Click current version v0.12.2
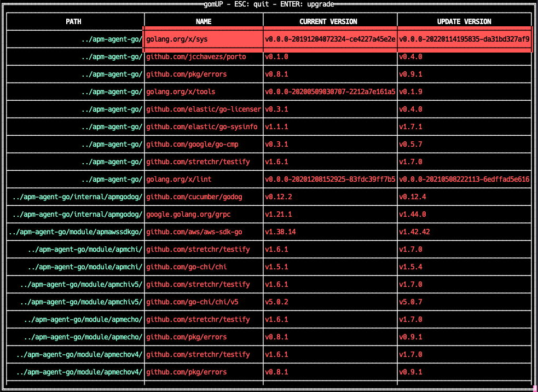The image size is (538, 392). [x=278, y=197]
